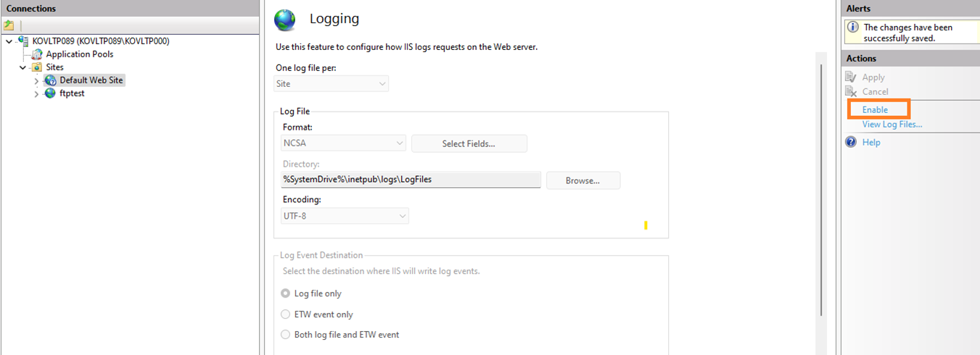Click the Sites folder icon

tap(37, 67)
